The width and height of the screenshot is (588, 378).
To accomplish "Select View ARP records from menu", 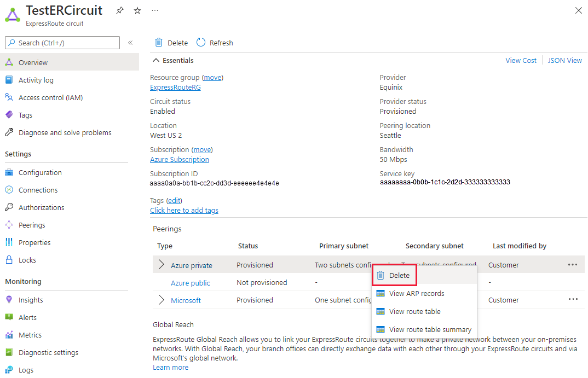I will coord(416,293).
